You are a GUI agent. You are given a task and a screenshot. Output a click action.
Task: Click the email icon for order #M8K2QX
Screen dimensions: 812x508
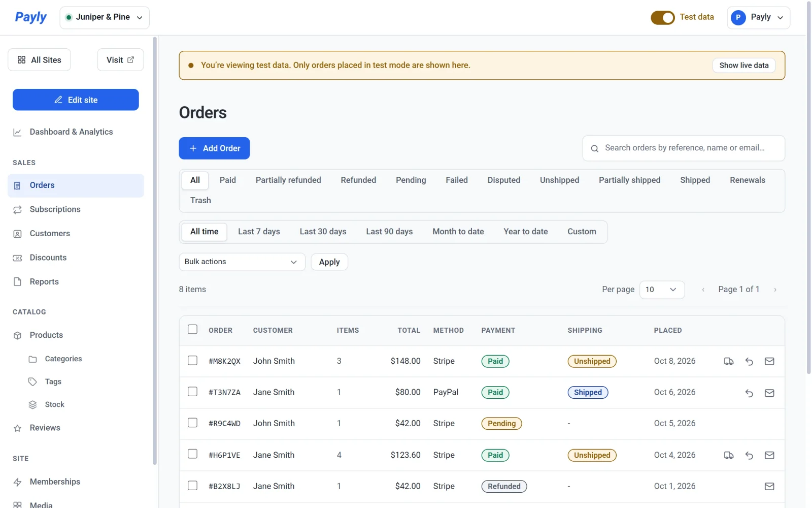tap(769, 362)
